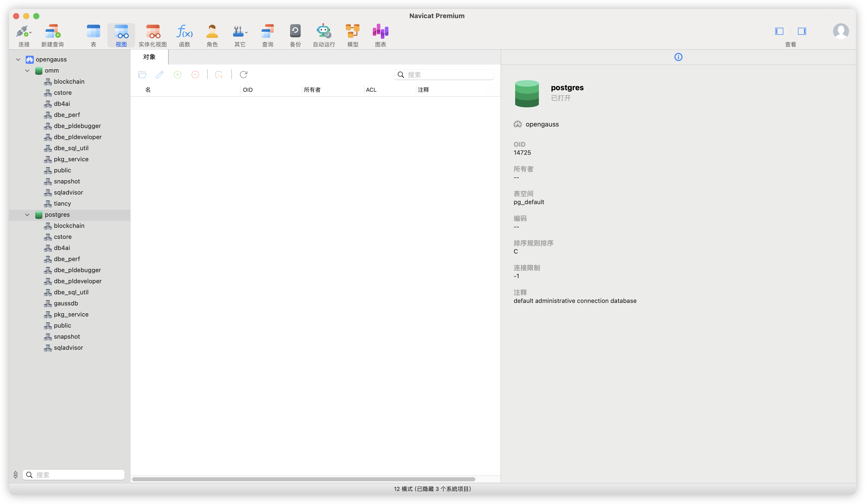Screen dimensions: 865x504
Task: Select dbe_perf schema under postgres
Action: pyautogui.click(x=67, y=259)
